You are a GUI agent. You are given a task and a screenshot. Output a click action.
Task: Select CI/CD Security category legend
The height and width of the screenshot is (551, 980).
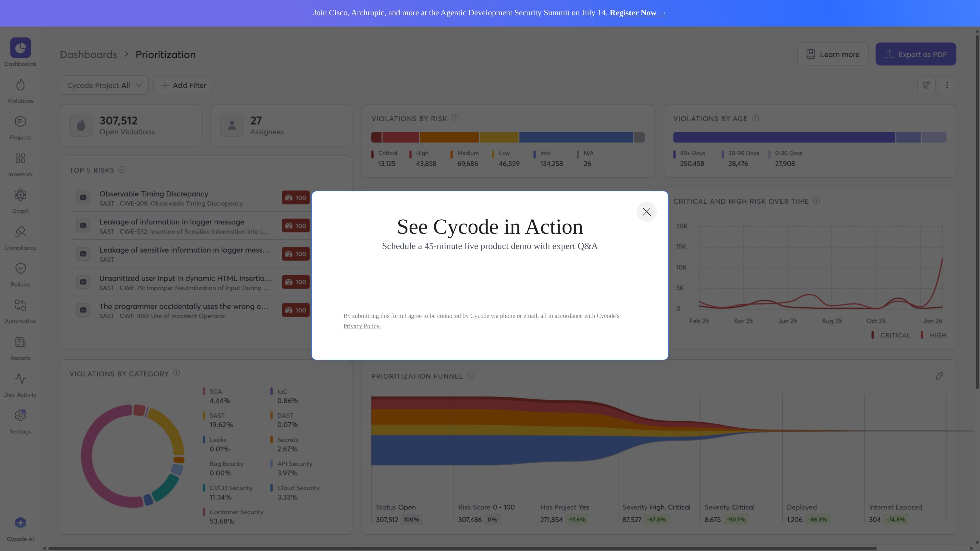click(x=227, y=492)
